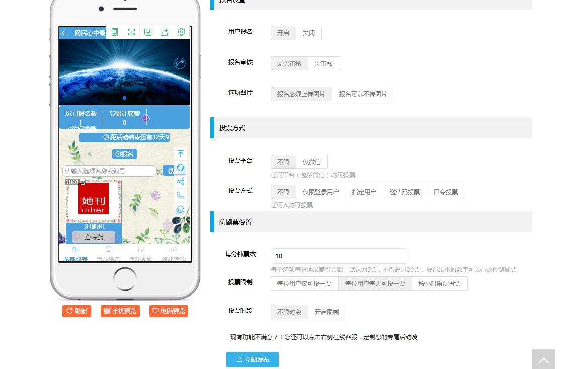Switch to the 当前排名 tab
The height and width of the screenshot is (369, 588).
pos(108,253)
